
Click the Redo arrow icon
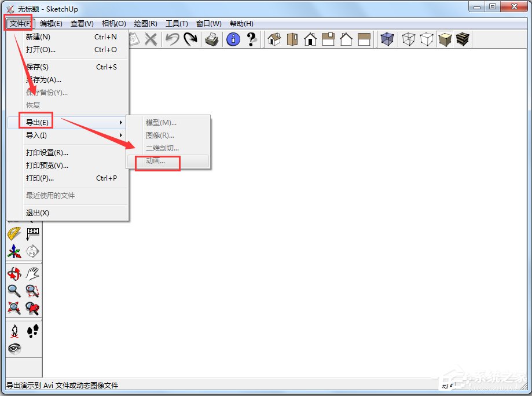point(190,39)
